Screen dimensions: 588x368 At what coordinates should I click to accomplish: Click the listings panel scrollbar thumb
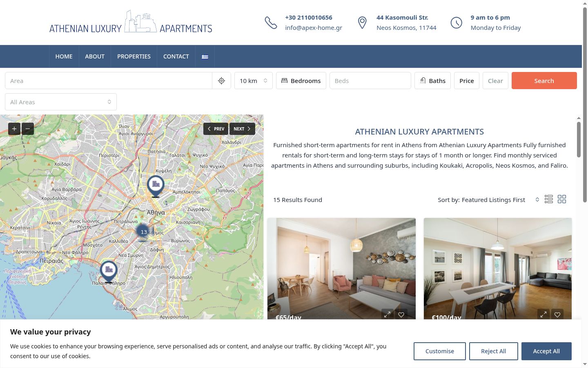579,139
